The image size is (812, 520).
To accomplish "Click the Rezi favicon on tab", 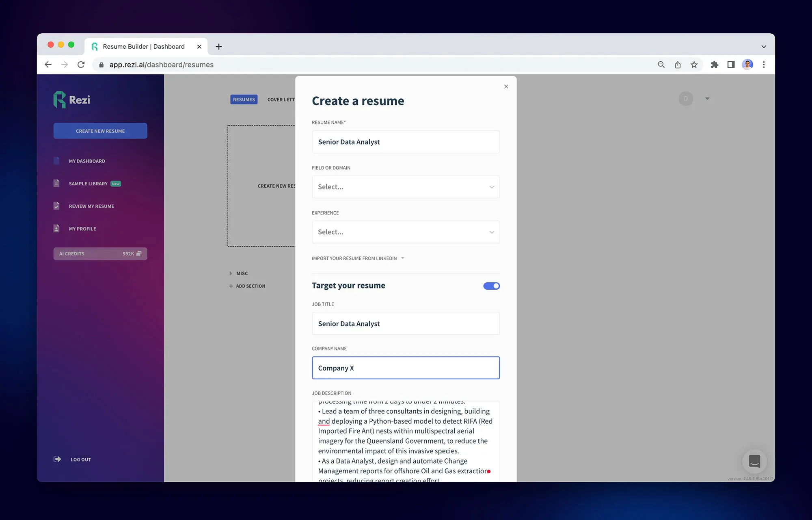I will click(95, 47).
